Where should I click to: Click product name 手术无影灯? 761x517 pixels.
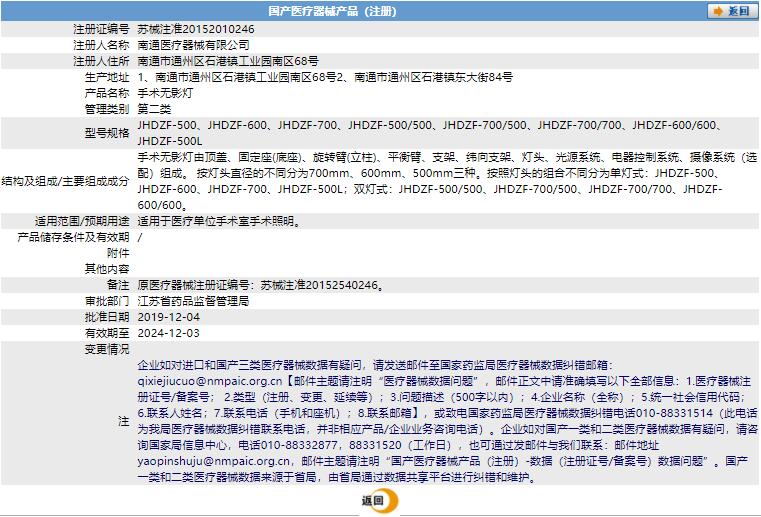pos(165,93)
